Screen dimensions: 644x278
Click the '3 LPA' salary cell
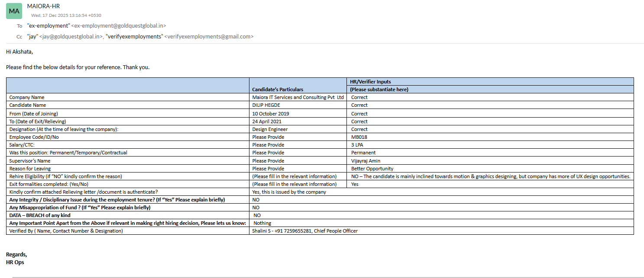click(x=491, y=145)
